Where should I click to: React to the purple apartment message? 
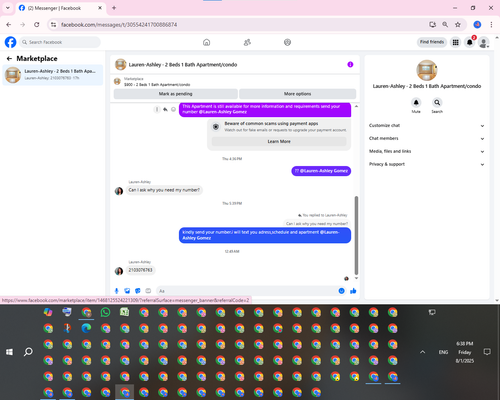click(x=173, y=109)
